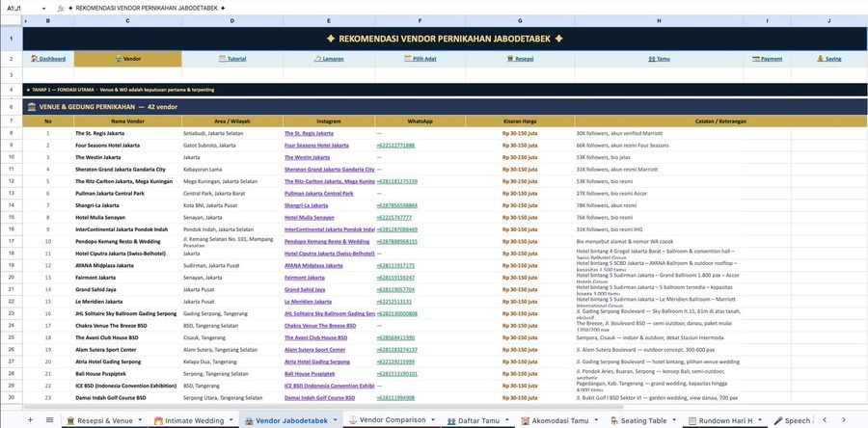
Task: Open the Rundown Hari H tab menu arrow
Action: tap(760, 420)
